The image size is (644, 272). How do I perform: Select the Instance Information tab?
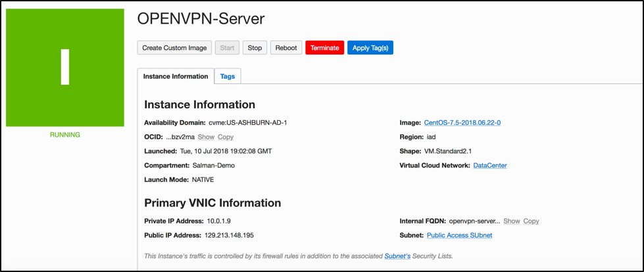click(x=176, y=76)
